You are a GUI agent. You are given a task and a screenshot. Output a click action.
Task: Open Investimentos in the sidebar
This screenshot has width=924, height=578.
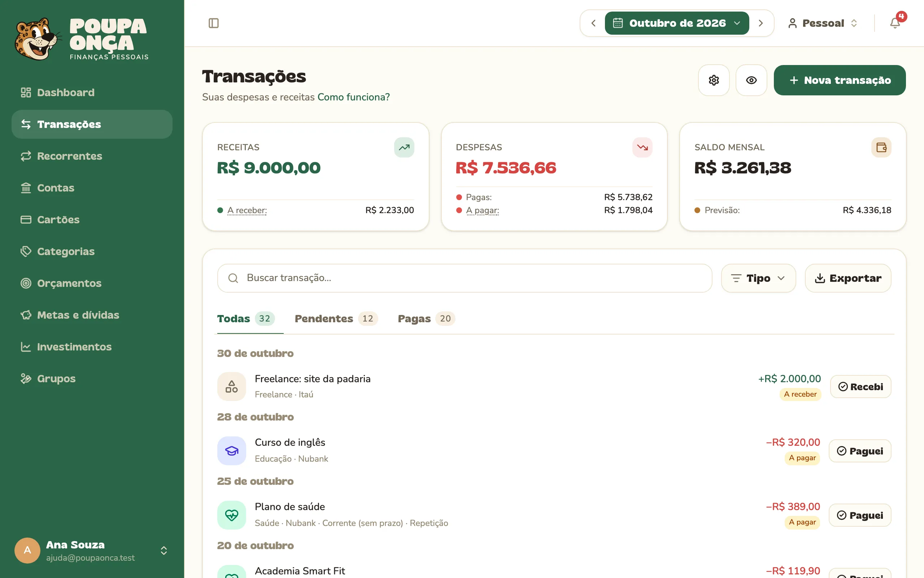(x=92, y=347)
